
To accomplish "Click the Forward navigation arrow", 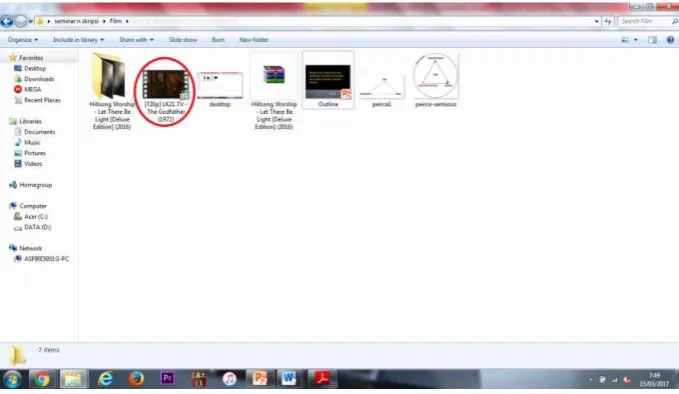I will tap(20, 21).
